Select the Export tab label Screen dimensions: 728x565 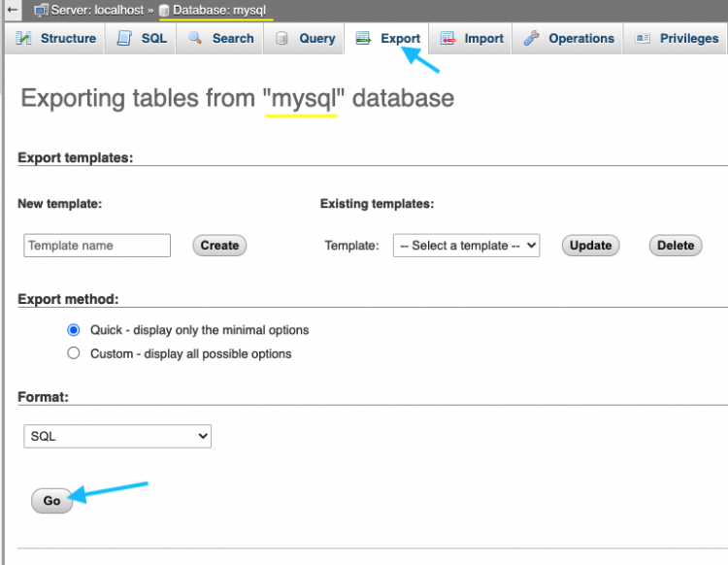tap(400, 38)
